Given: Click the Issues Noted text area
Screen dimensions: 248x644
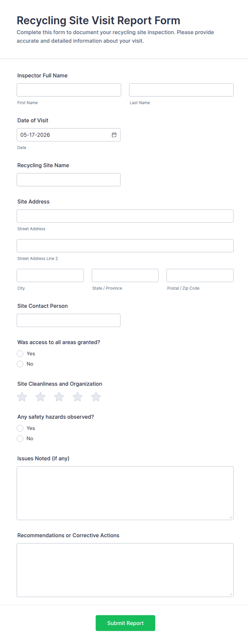Looking at the screenshot, I should pos(125,493).
